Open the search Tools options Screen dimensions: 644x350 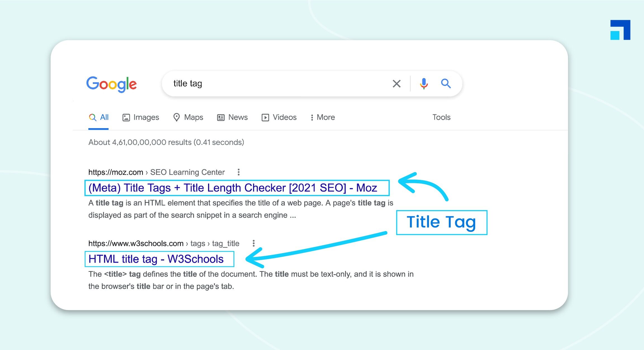[x=442, y=117]
